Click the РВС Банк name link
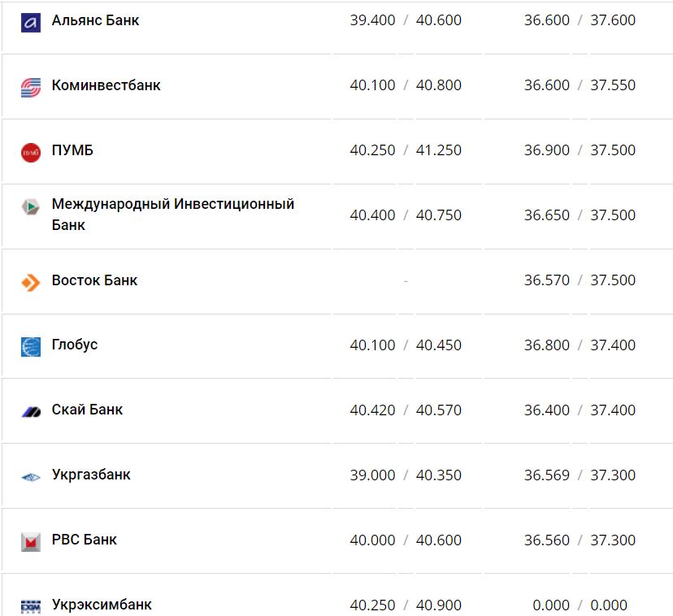Screen dimensions: 673x616 [84, 540]
